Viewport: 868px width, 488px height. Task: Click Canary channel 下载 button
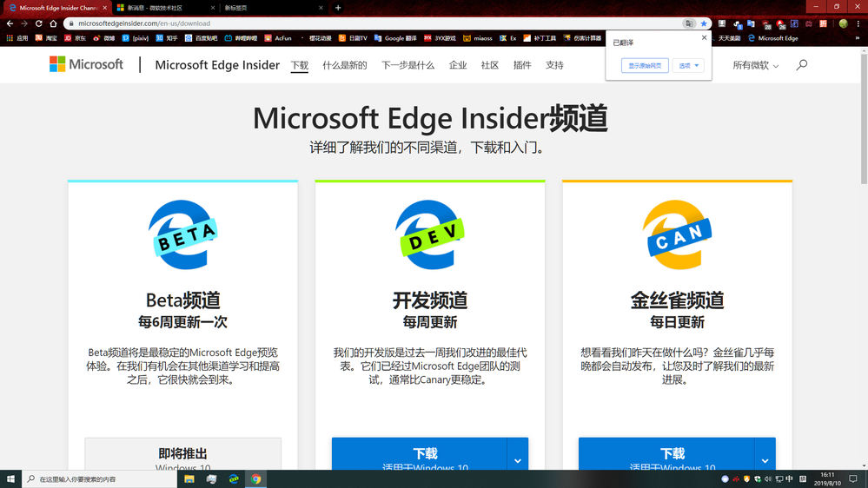(666, 455)
